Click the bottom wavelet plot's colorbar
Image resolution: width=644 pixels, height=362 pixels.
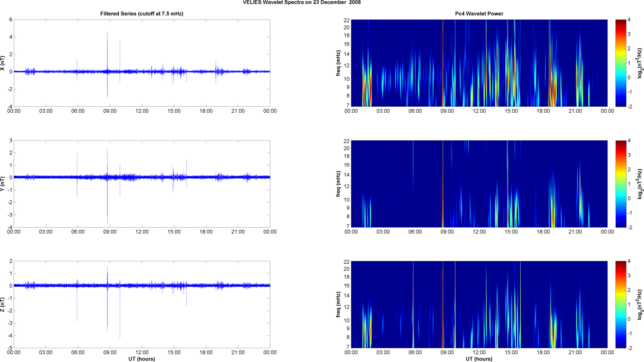(621, 305)
